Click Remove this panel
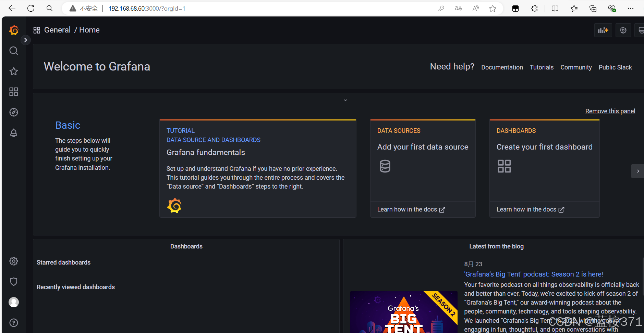The width and height of the screenshot is (644, 333). point(610,111)
